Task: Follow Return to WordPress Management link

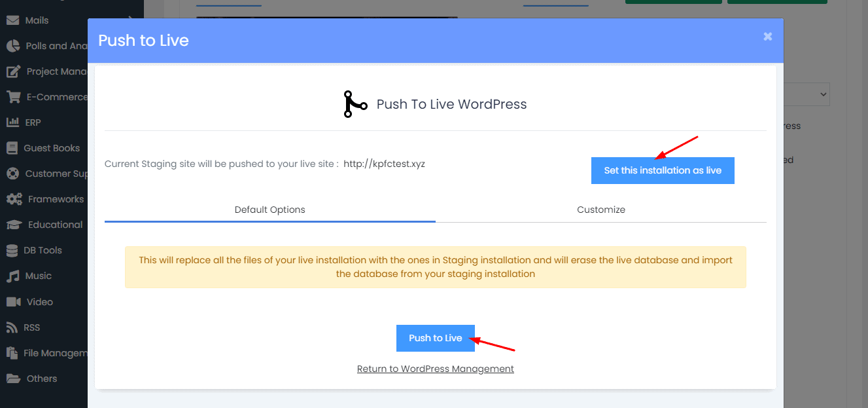Action: click(x=435, y=369)
